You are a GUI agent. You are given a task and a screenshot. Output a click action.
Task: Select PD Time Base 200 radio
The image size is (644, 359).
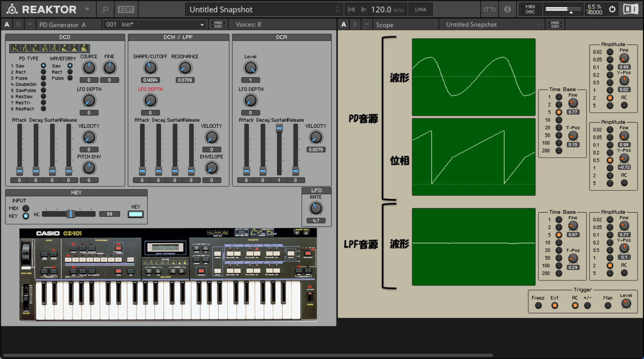click(559, 151)
